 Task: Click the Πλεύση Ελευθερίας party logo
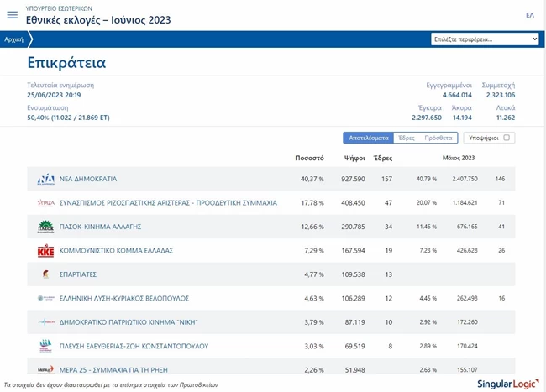(x=45, y=346)
